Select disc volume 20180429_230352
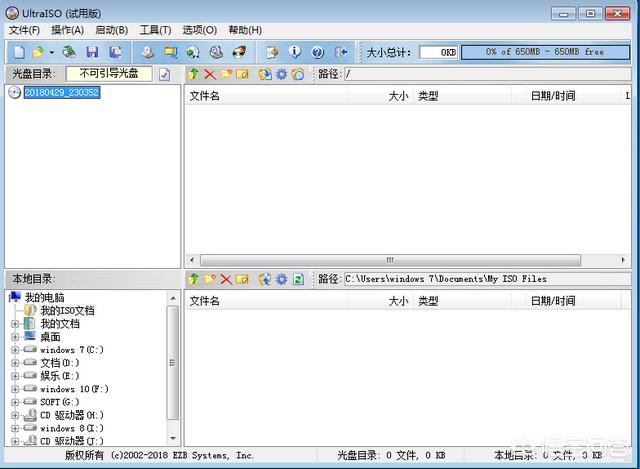 tap(62, 92)
